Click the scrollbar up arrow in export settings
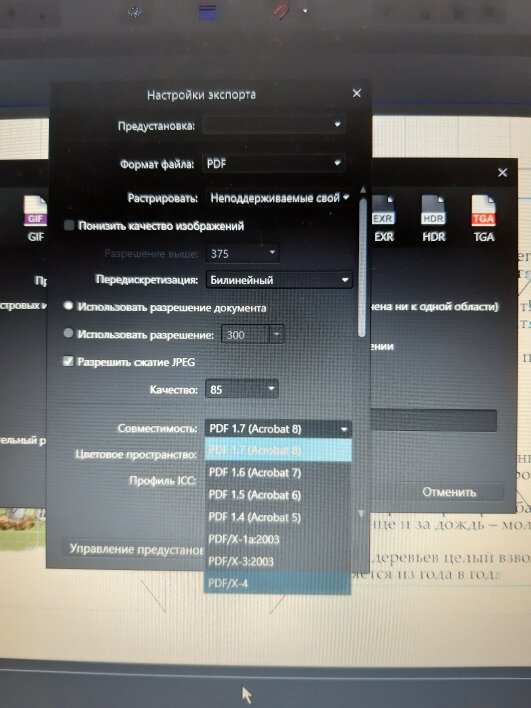The width and height of the screenshot is (531, 708). (x=362, y=190)
